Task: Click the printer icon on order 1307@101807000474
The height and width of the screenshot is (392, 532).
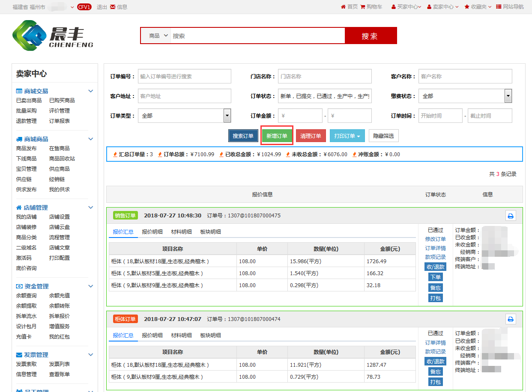Action: click(x=510, y=319)
